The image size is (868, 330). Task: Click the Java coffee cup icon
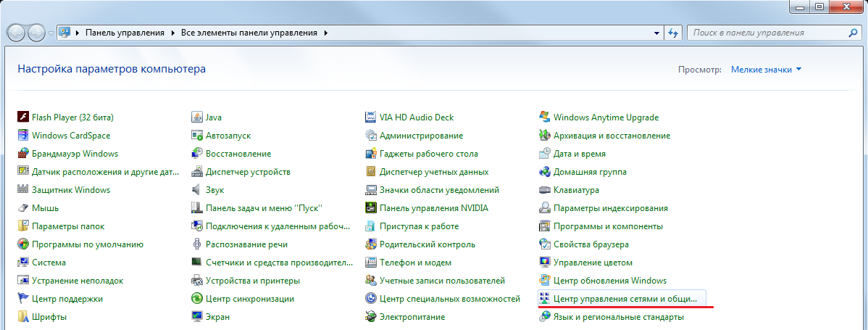[196, 117]
